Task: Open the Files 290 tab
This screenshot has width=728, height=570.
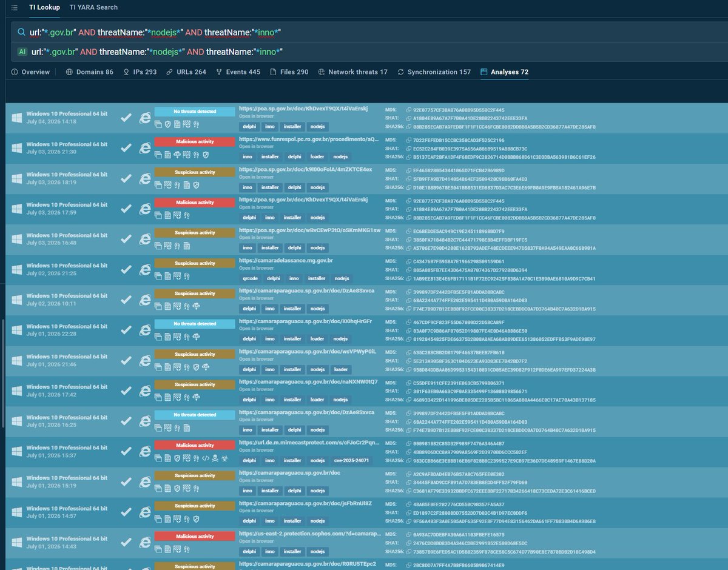Action: 289,72
